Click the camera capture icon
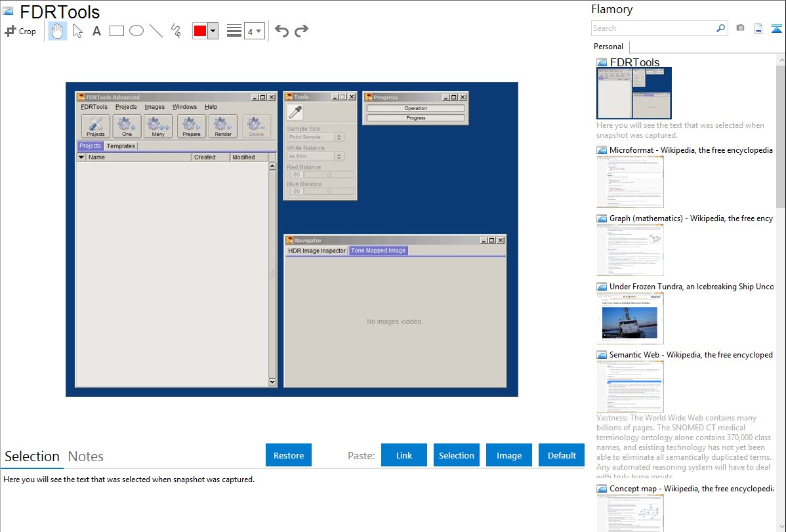Screen dimensions: 786x532 [x=740, y=28]
